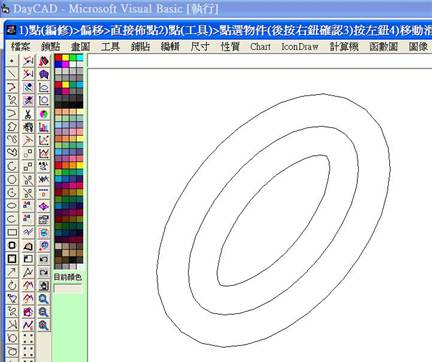This screenshot has height=362, width=432.
Task: Click the 目前顏色 current color box
Action: tap(68, 288)
